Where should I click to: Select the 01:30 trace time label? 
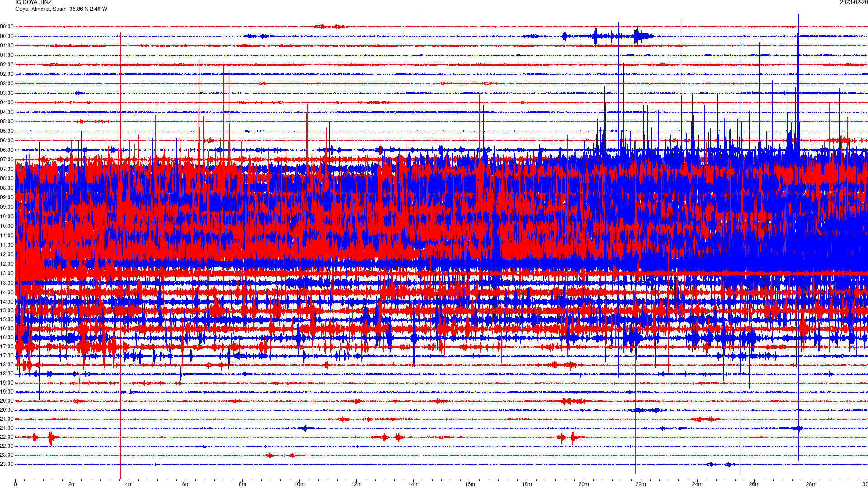7,55
